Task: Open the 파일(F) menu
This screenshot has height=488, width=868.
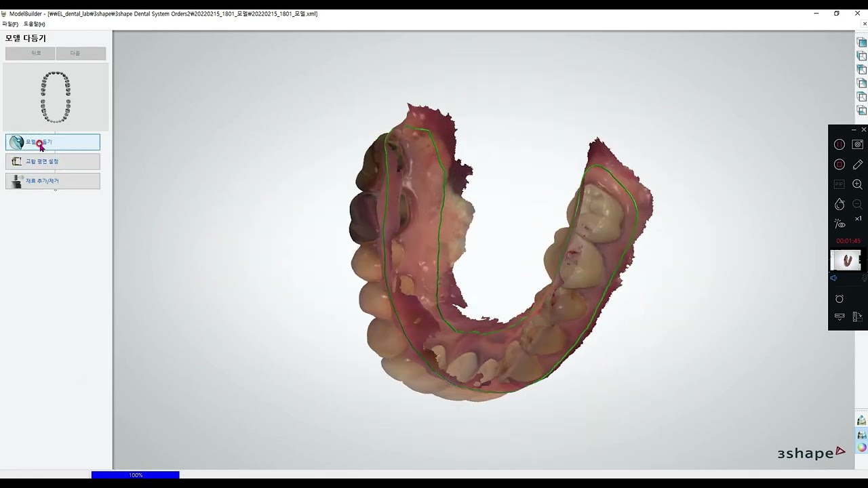Action: [10, 24]
